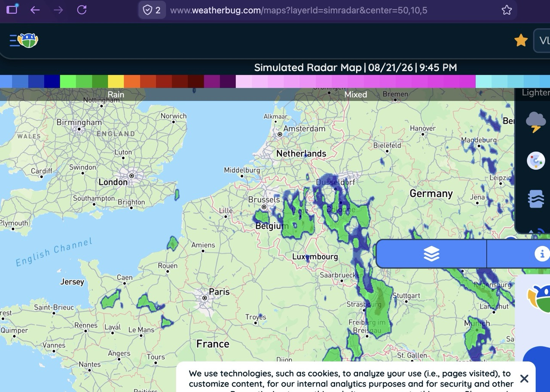Click the Stuttgart city label

click(406, 296)
